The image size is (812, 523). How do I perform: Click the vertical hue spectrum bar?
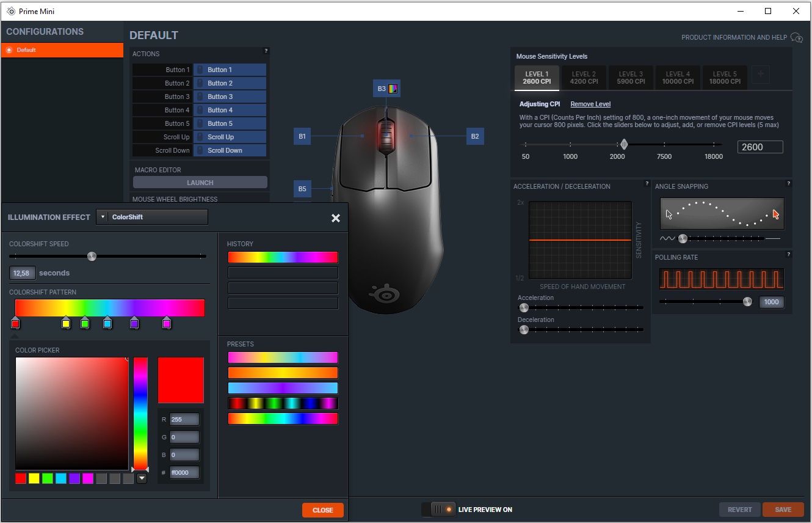coord(140,414)
